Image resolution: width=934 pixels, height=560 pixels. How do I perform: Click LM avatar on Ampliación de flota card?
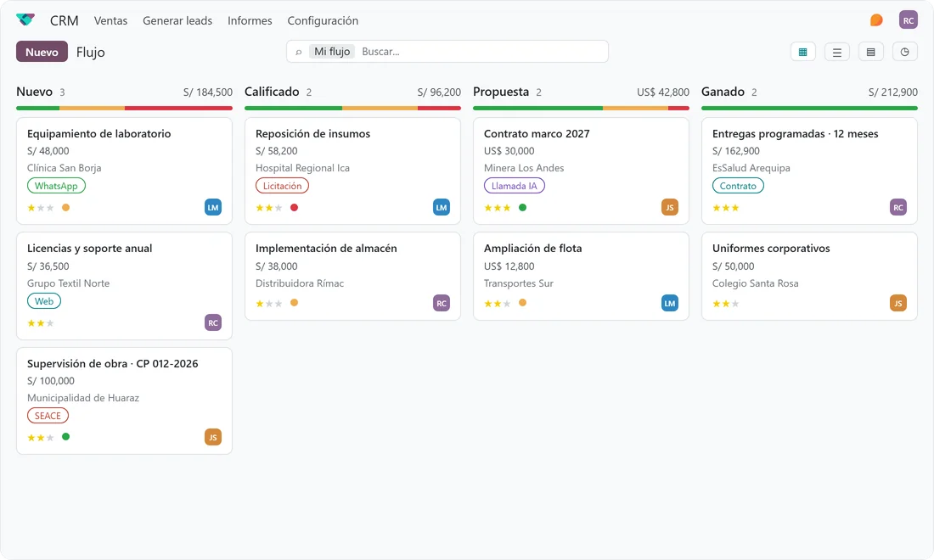point(670,303)
